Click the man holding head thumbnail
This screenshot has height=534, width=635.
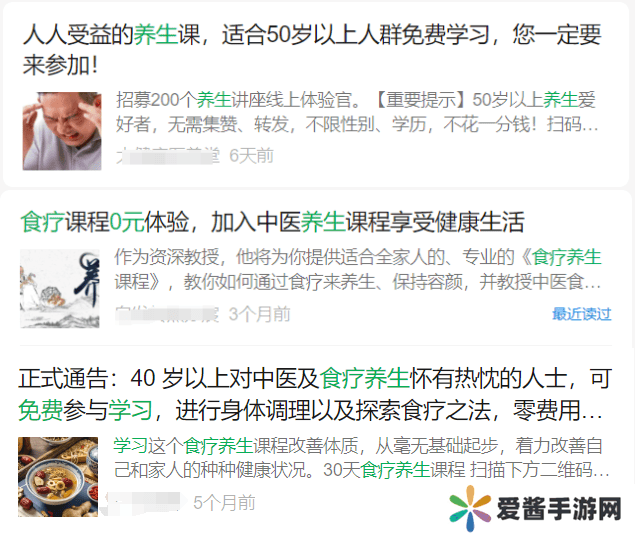[x=62, y=131]
